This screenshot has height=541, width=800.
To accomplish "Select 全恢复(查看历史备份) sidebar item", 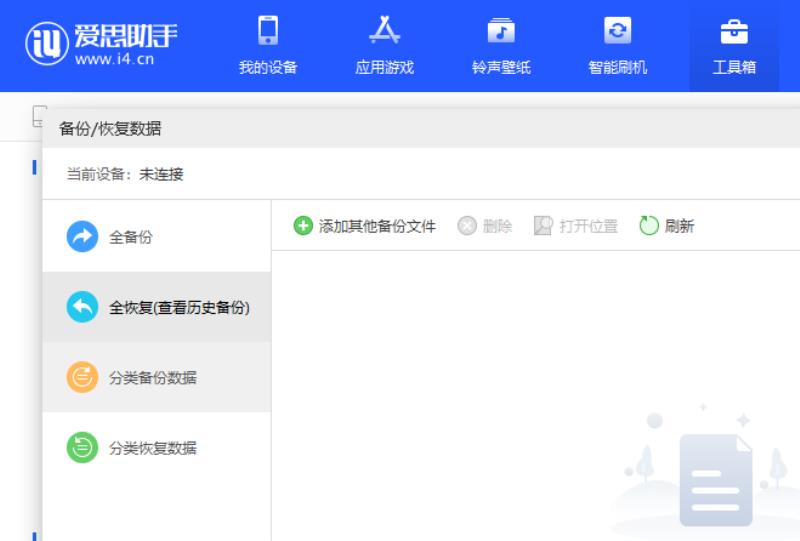I will pyautogui.click(x=157, y=307).
